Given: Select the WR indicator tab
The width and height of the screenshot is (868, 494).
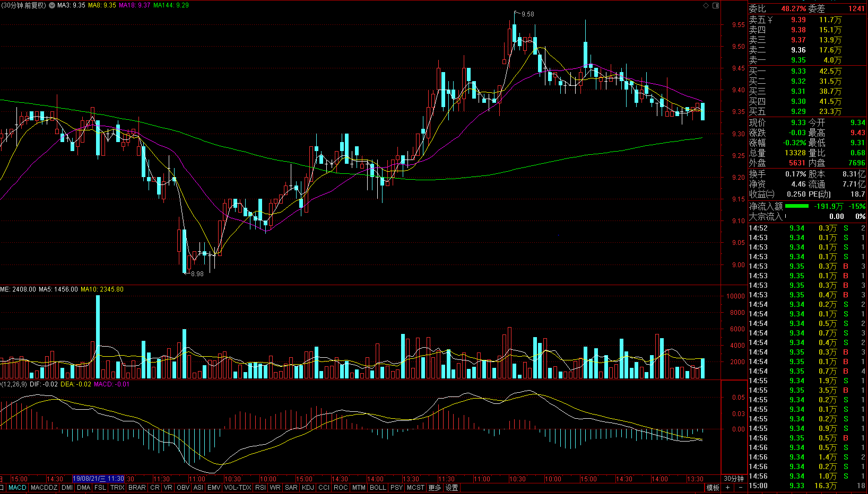Looking at the screenshot, I should pos(275,488).
